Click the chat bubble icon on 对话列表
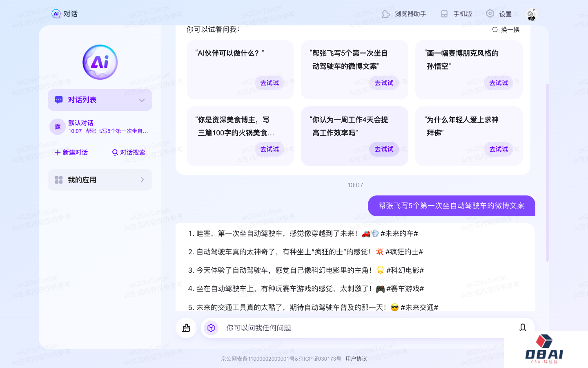 58,99
